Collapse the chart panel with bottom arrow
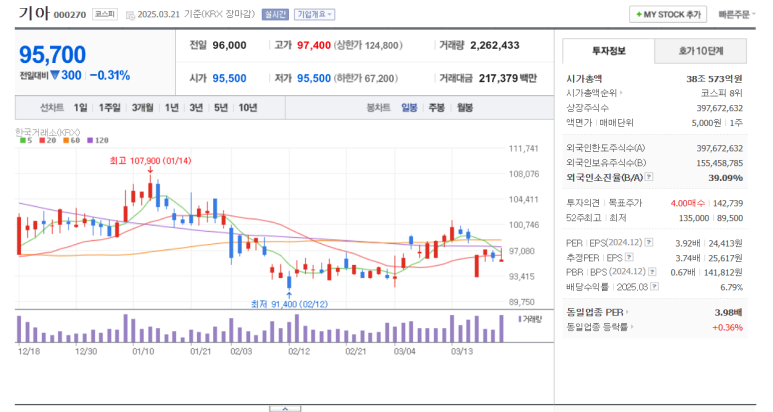The image size is (773, 412). pos(285,409)
